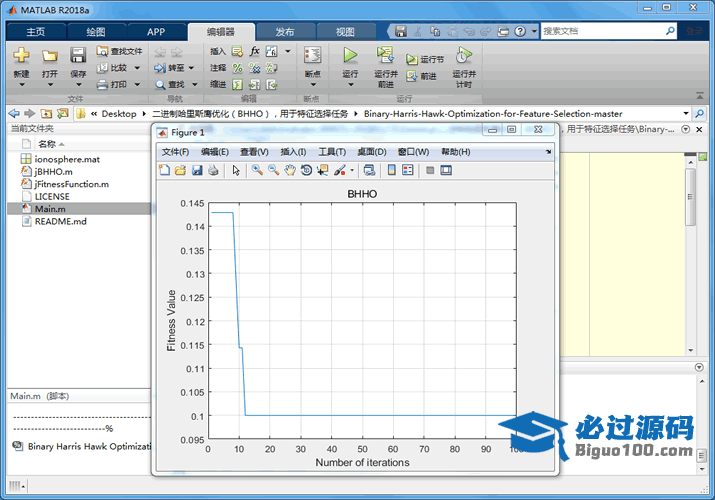Click Run and Advance (运行并前进) icon
715x500 pixels.
pyautogui.click(x=385, y=56)
